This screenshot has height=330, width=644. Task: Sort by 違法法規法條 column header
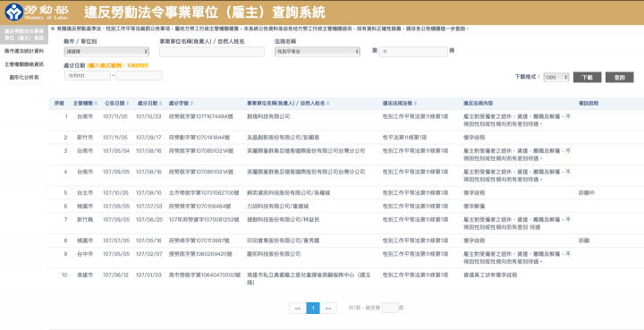point(401,104)
